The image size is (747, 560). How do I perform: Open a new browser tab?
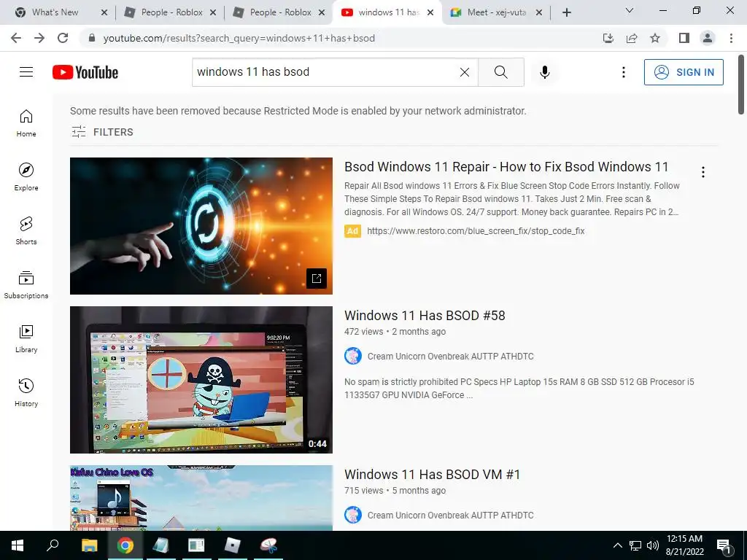(x=566, y=12)
